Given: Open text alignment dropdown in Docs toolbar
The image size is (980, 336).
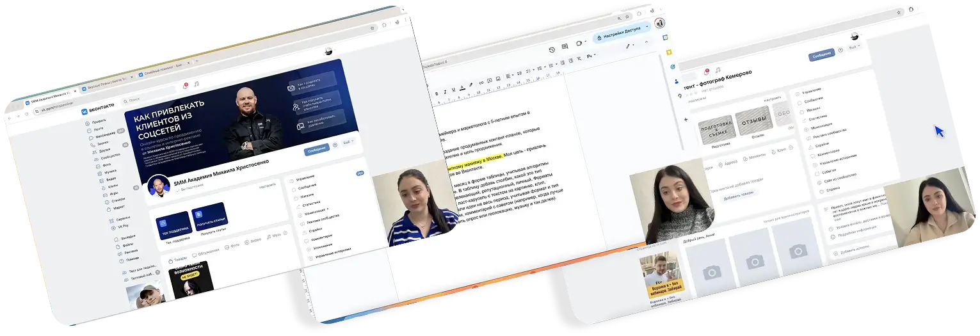Looking at the screenshot, I should click(x=510, y=76).
